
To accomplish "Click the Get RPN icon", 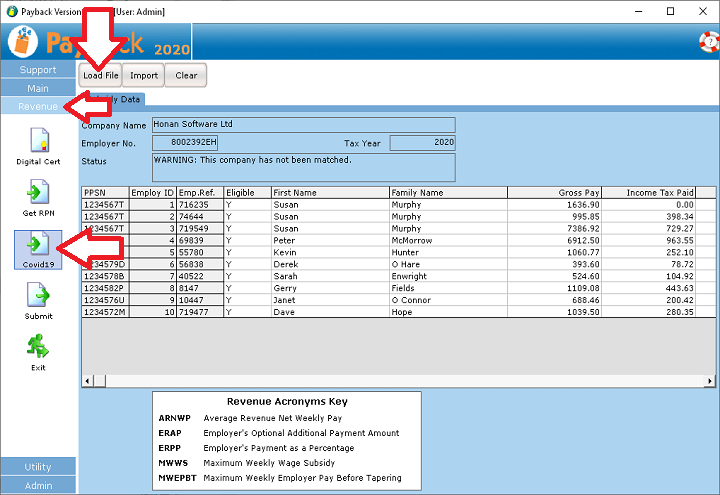I will [37, 194].
